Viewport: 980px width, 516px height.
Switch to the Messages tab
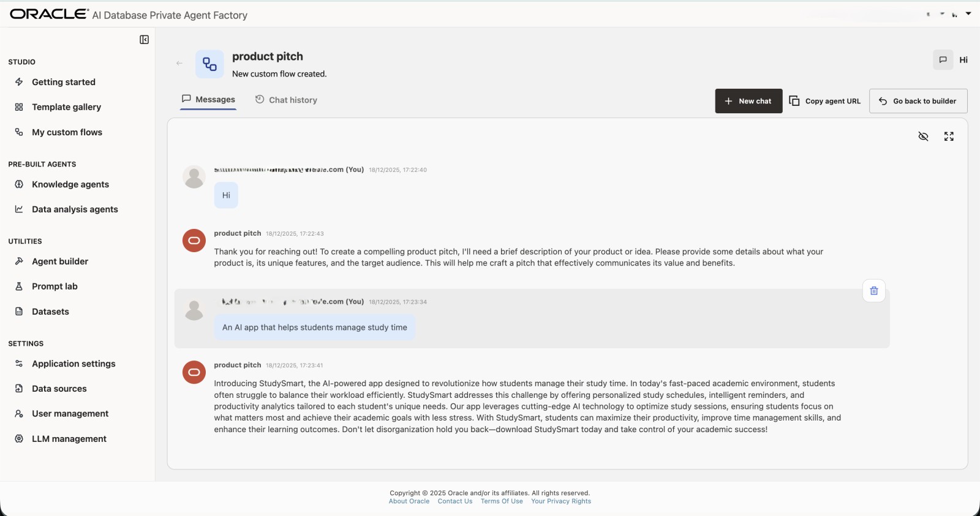point(208,100)
